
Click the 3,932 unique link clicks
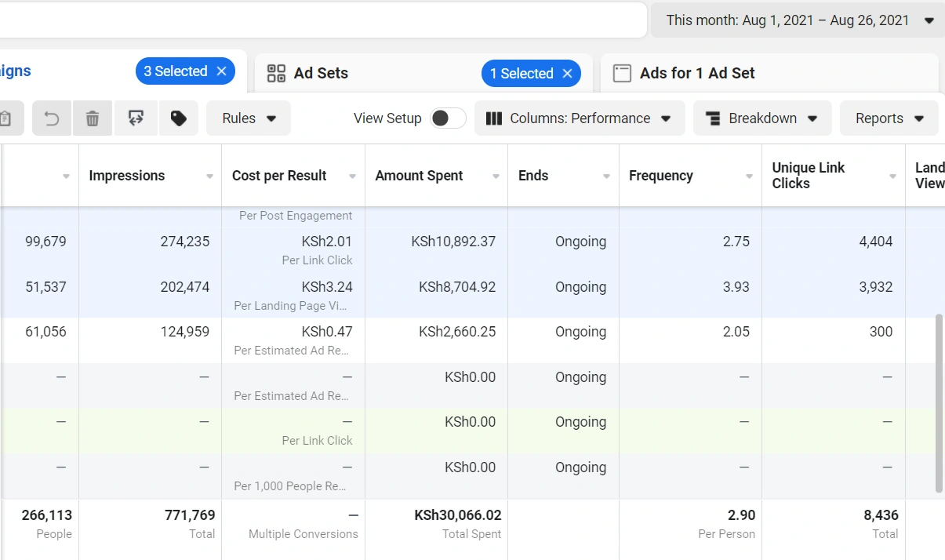876,287
